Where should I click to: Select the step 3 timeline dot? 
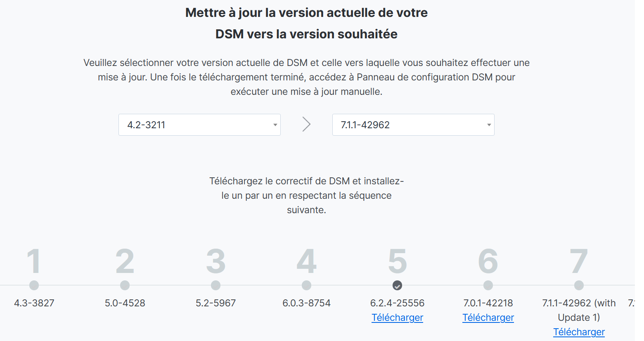point(215,285)
